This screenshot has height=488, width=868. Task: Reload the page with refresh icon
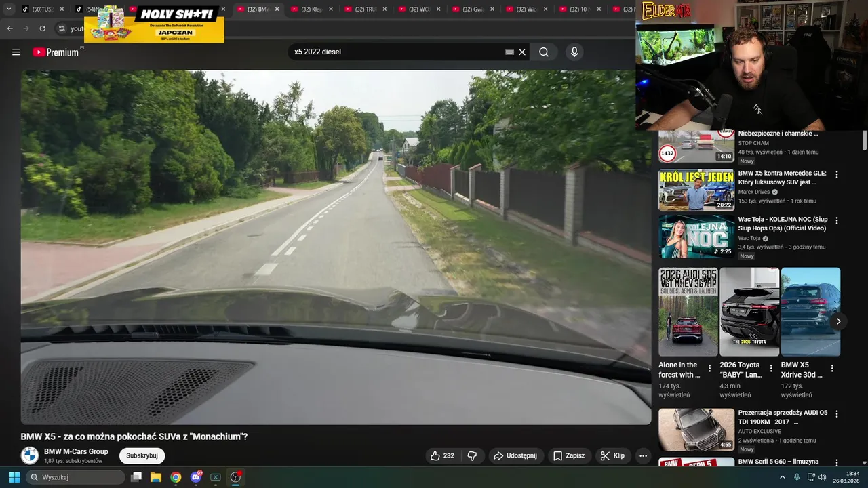[x=42, y=28]
